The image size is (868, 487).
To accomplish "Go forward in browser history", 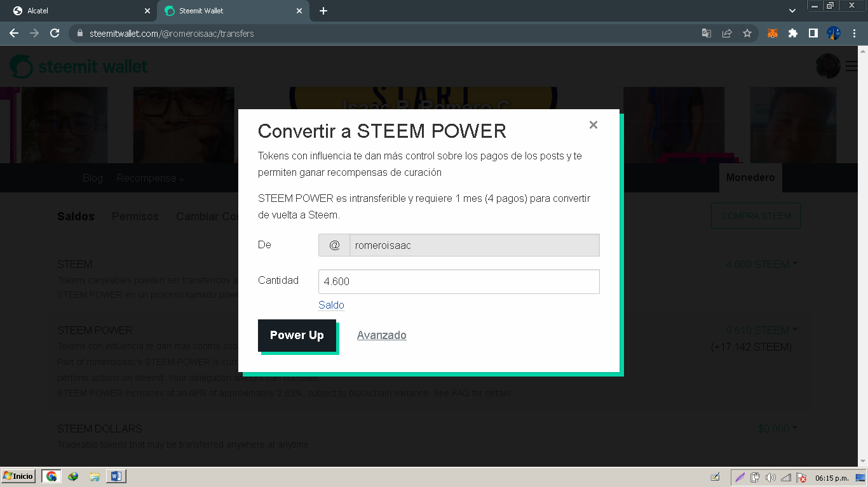I will coord(34,33).
